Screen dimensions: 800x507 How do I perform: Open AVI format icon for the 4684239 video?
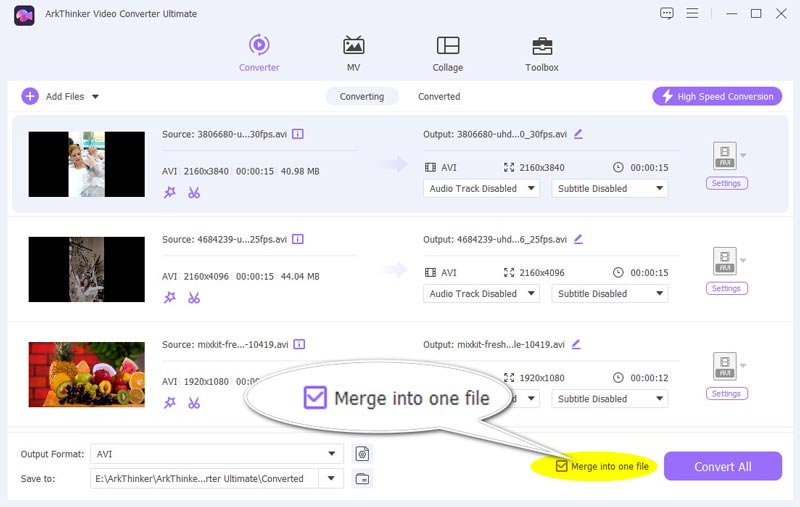tap(724, 261)
